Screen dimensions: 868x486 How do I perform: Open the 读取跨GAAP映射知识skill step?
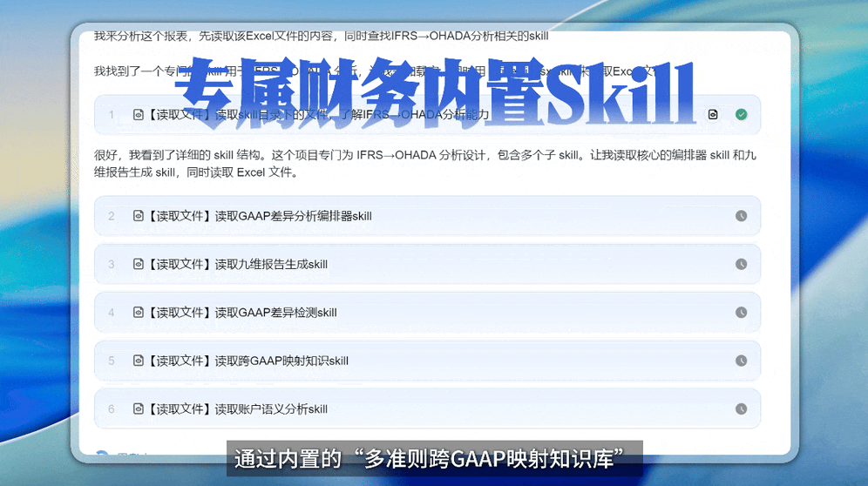427,361
